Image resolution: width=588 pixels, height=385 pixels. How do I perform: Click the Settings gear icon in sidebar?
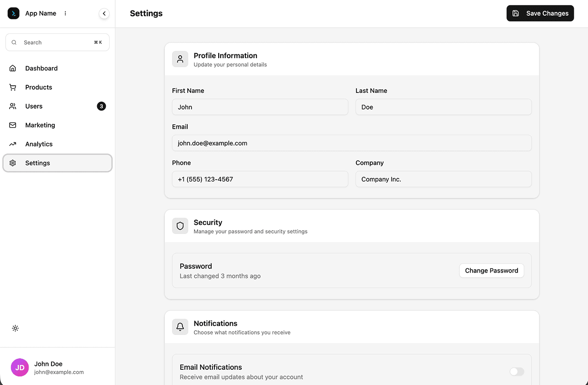pyautogui.click(x=13, y=163)
